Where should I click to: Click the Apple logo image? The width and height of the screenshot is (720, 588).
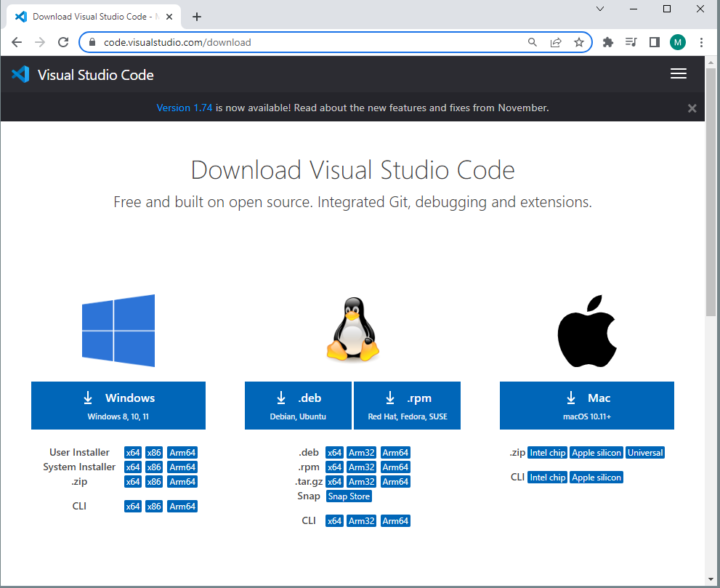[x=587, y=331]
